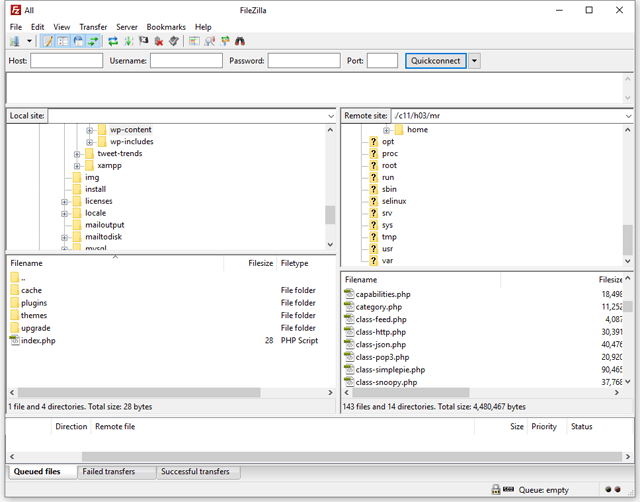
Task: Click the class-snoopy.php file icon
Action: point(349,382)
